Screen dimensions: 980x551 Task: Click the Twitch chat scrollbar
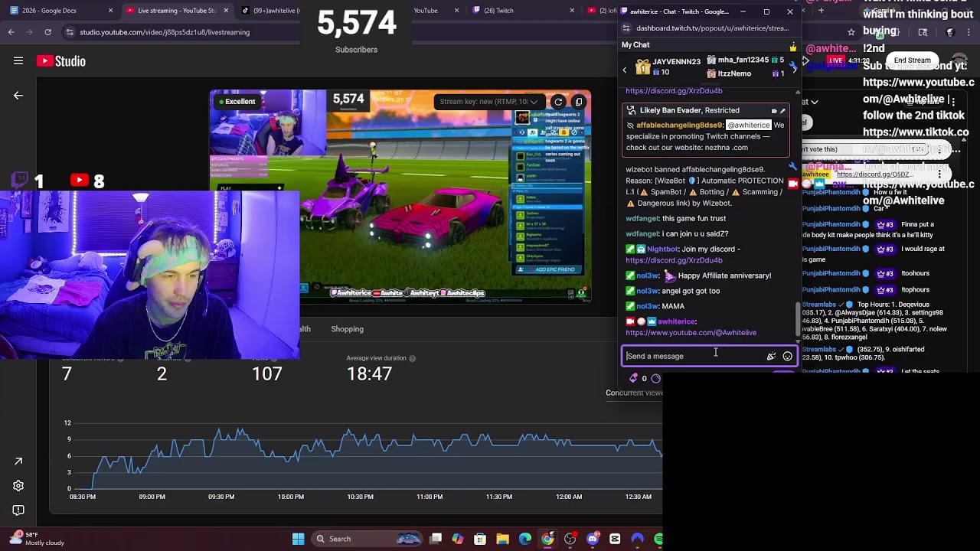point(798,318)
